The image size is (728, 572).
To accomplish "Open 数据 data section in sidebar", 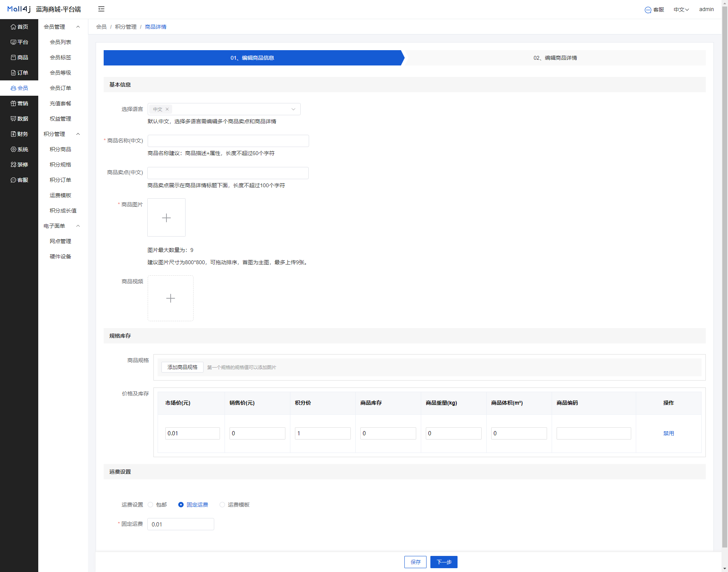I will click(19, 119).
